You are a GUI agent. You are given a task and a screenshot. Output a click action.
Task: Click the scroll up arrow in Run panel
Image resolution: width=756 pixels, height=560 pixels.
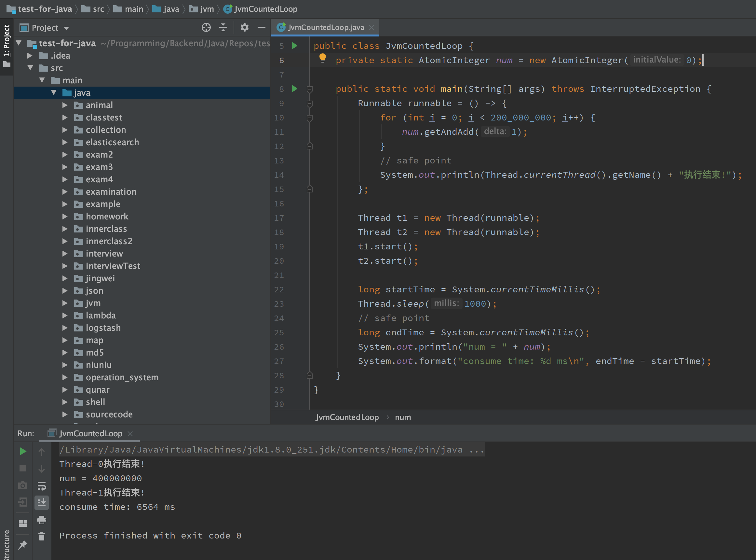42,452
